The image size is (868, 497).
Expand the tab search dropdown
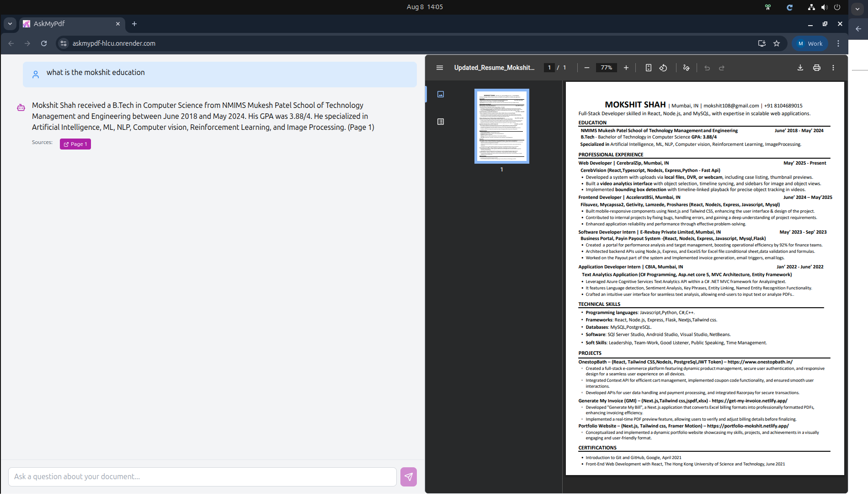click(10, 24)
